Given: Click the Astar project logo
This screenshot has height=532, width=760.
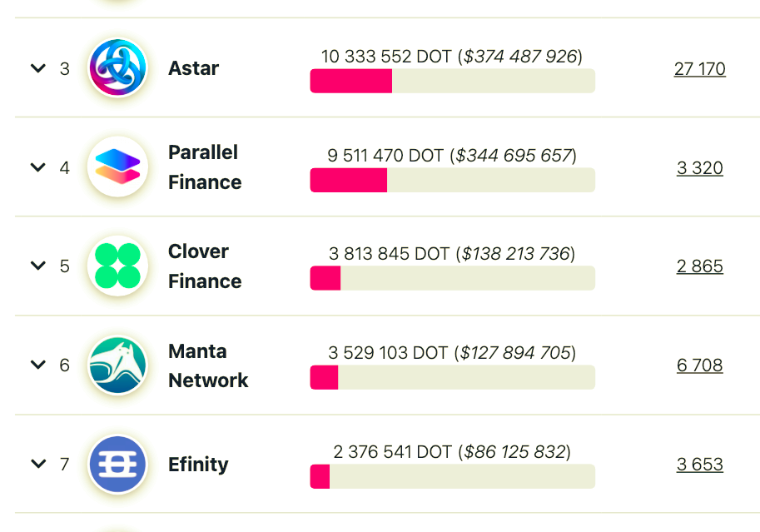Looking at the screenshot, I should pyautogui.click(x=117, y=68).
